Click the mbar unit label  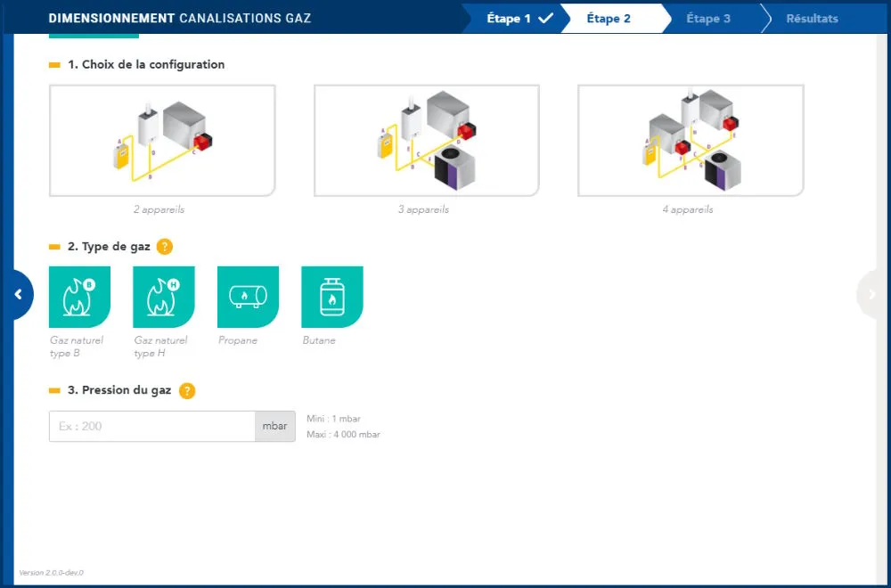[274, 426]
